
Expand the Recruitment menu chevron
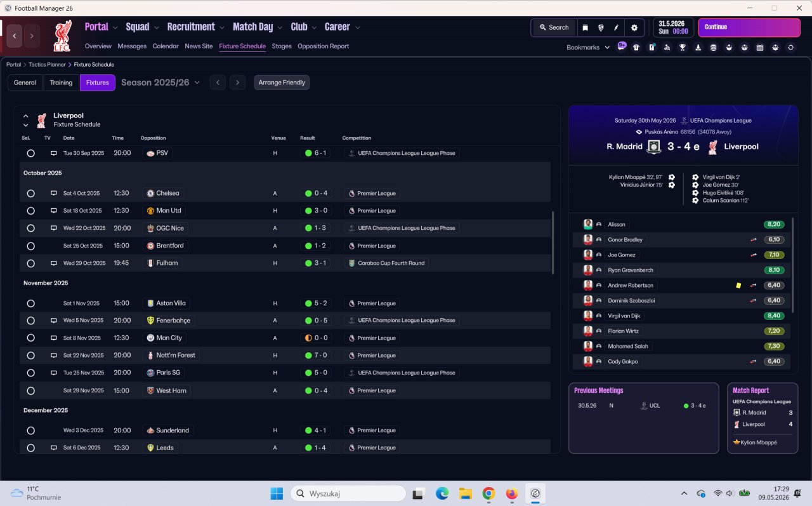(222, 27)
